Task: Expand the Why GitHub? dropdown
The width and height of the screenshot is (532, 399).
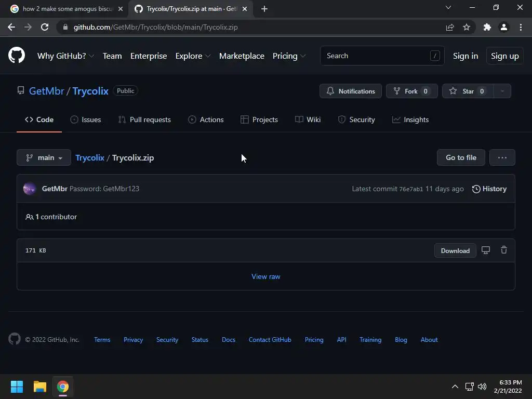Action: (x=65, y=56)
